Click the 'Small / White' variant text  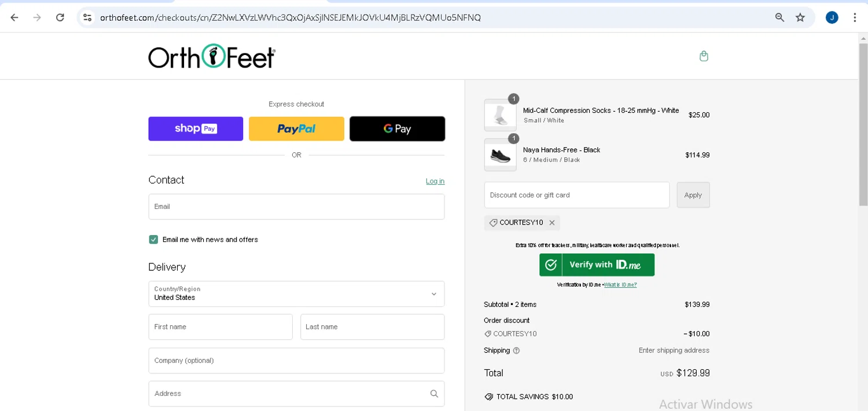coord(544,120)
